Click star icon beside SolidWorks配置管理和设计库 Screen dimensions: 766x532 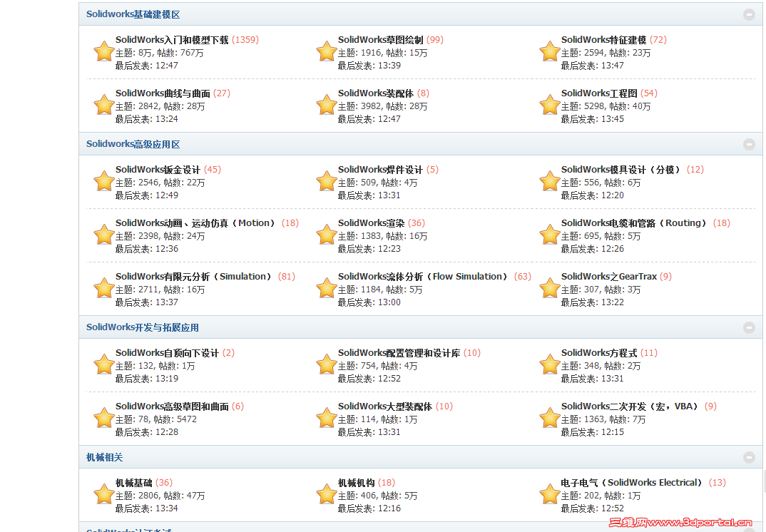pos(327,364)
